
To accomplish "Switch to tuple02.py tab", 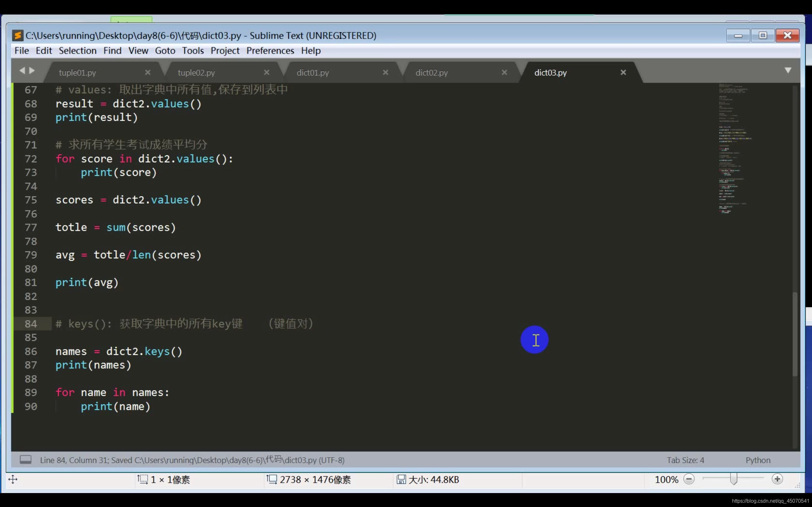I will [196, 73].
